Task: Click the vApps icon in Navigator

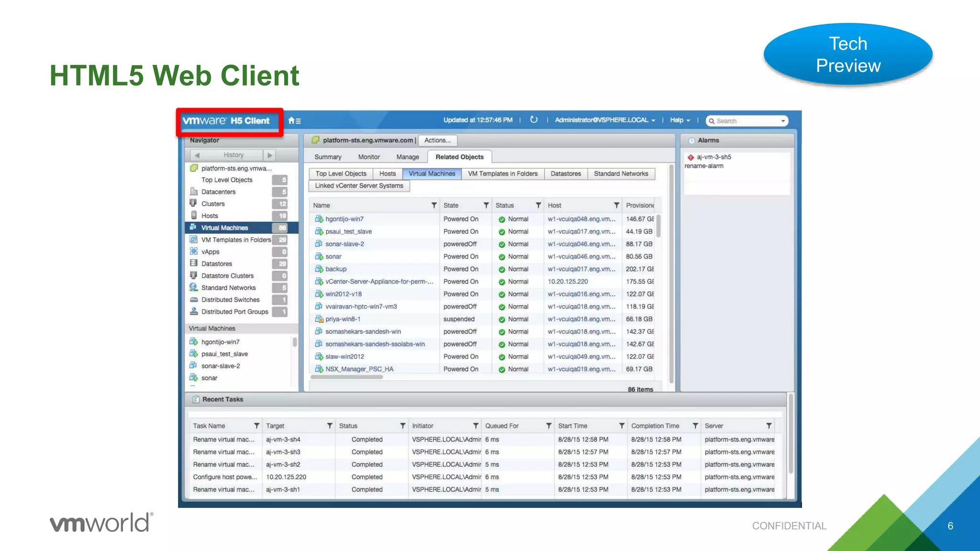Action: coord(193,251)
